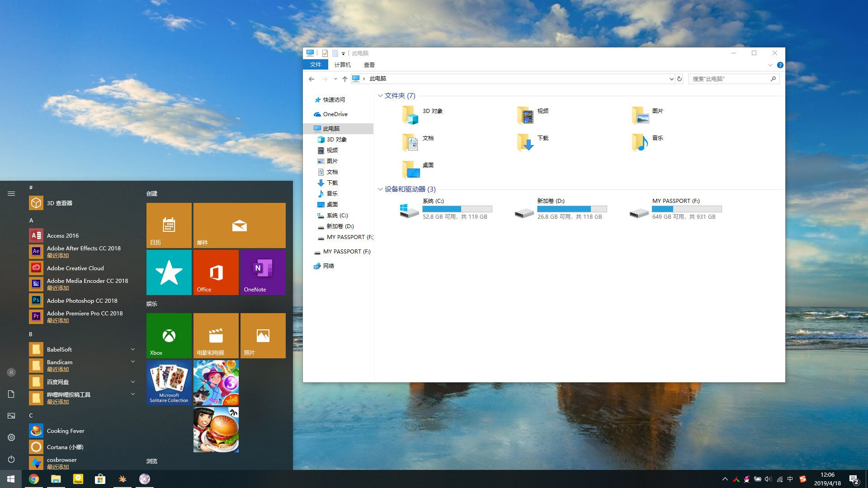Launch the Xbox tile
The image size is (868, 488).
coord(169,336)
